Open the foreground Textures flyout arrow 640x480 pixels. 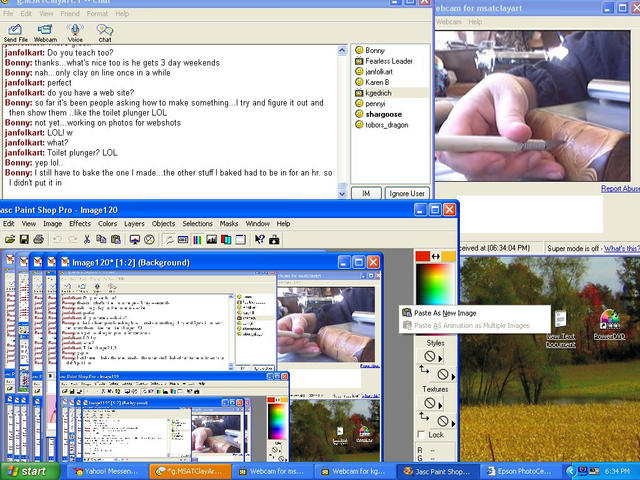point(440,406)
